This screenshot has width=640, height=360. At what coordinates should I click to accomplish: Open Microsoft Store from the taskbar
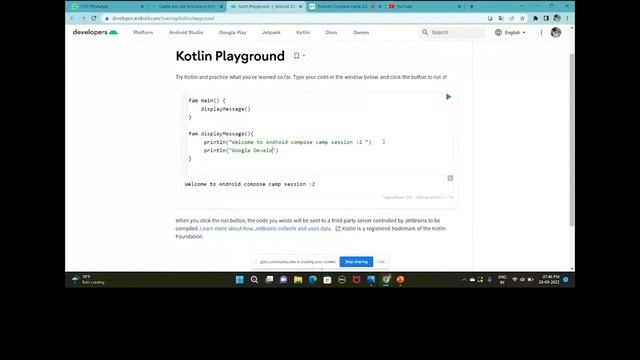coord(327,280)
